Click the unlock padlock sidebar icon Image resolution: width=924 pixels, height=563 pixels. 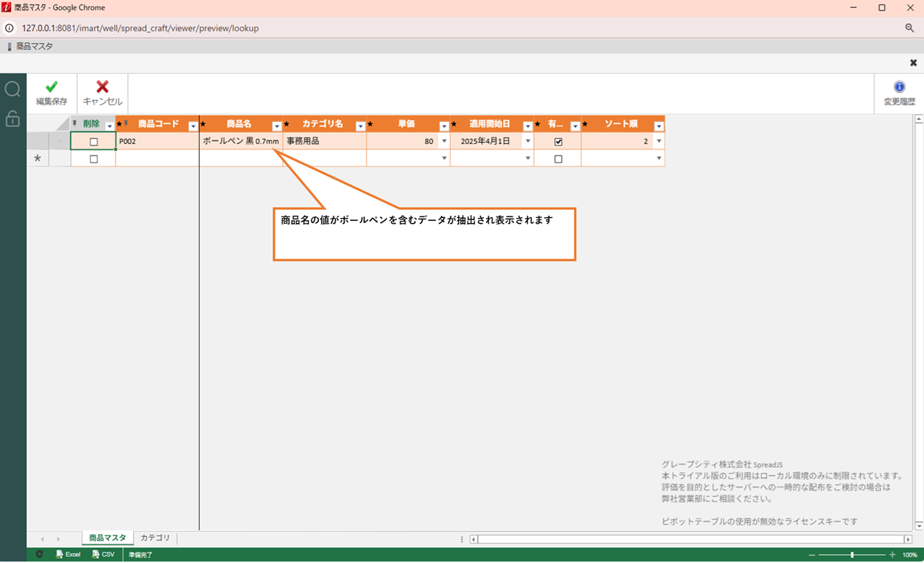tap(12, 118)
